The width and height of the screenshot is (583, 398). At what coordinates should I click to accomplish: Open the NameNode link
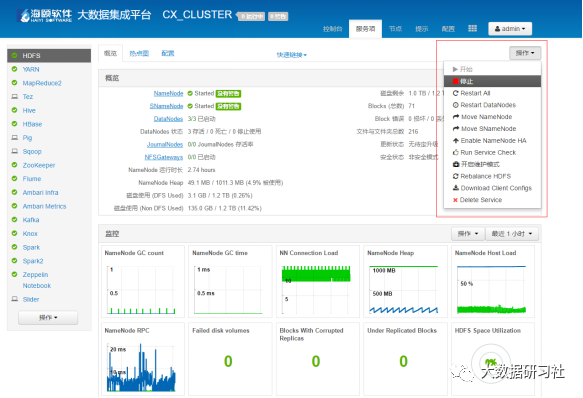click(168, 93)
